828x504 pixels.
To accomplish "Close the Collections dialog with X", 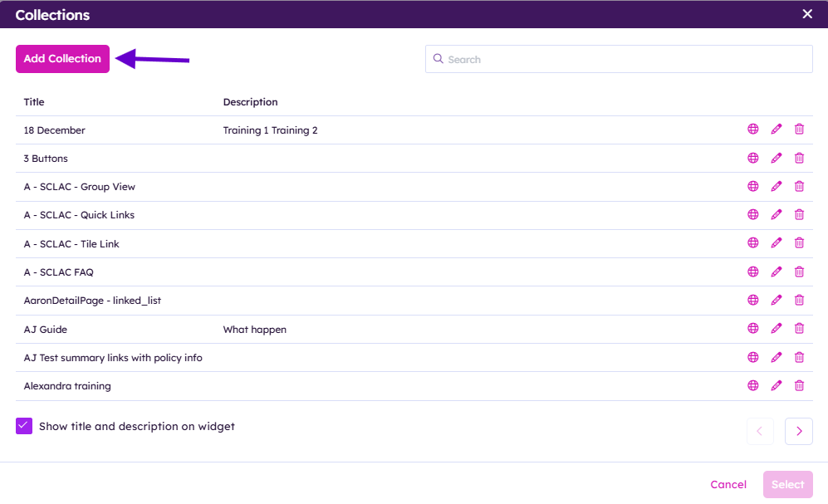I will coord(807,14).
